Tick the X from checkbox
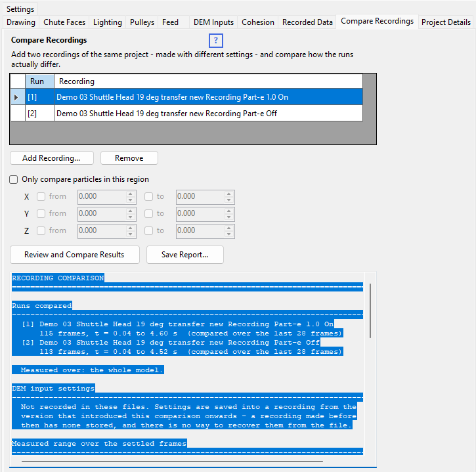476x472 pixels. click(x=41, y=197)
